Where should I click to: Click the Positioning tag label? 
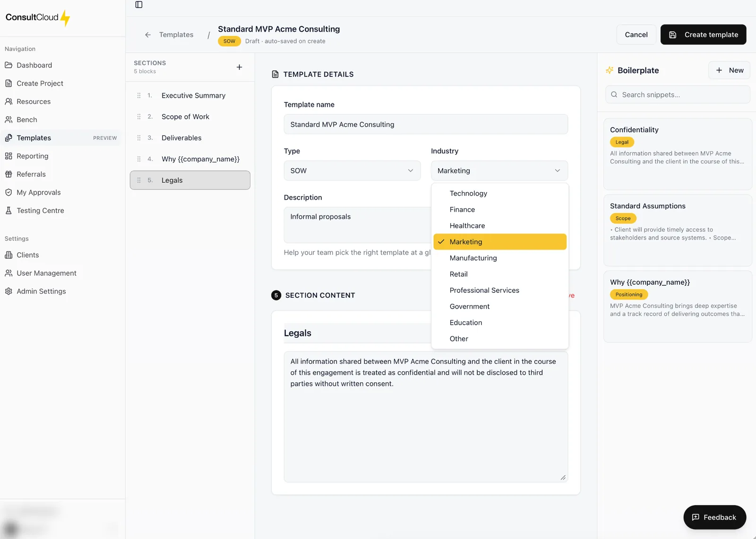click(x=628, y=295)
